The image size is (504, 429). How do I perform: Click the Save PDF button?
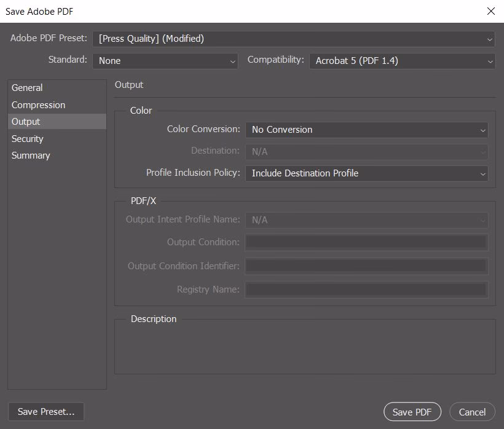(412, 412)
